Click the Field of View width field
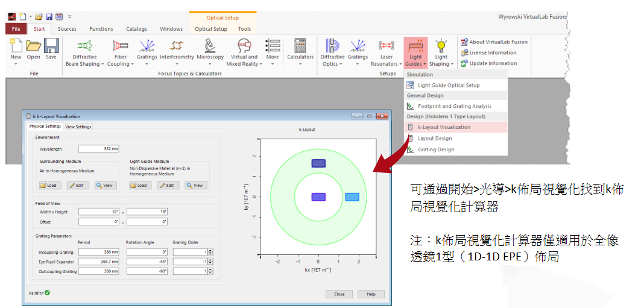The width and height of the screenshot is (644, 308). 98,212
